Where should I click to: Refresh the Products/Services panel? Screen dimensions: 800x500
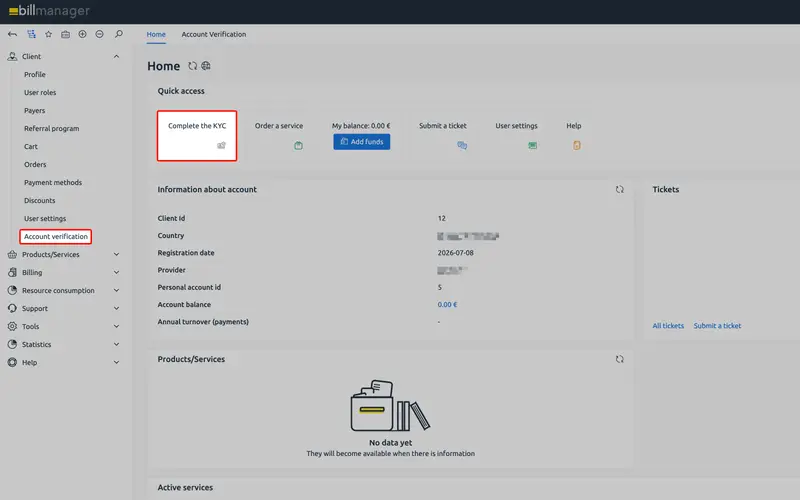pos(619,359)
